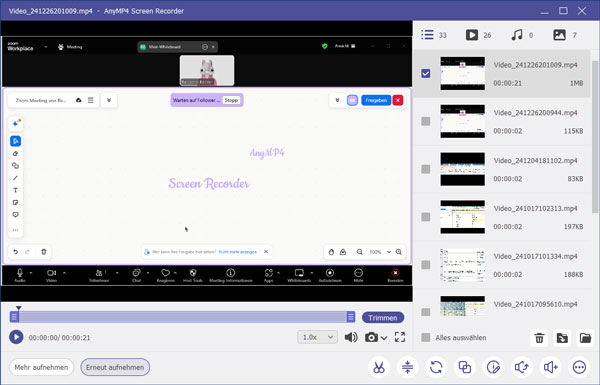This screenshot has width=600, height=385.
Task: Click file name Video_241226200944.mp4
Action: pos(535,113)
